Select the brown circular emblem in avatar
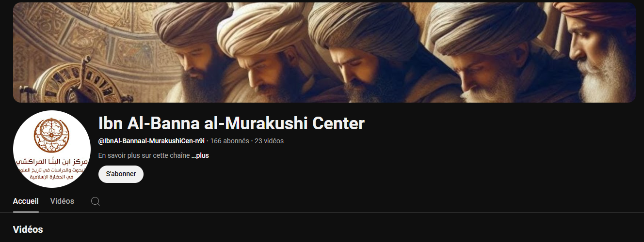The image size is (644, 242). click(51, 135)
